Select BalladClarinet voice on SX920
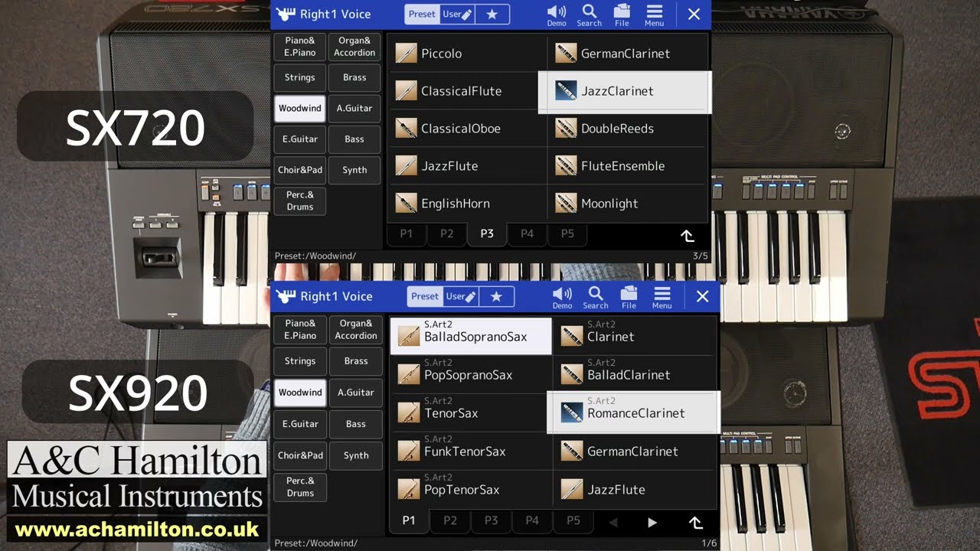Viewport: 980px width, 551px height. pyautogui.click(x=635, y=375)
